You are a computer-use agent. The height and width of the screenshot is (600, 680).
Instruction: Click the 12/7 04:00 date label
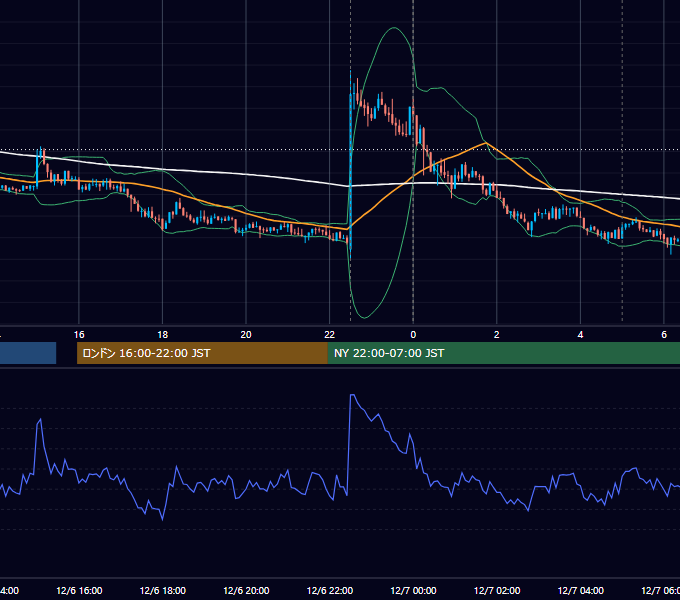pos(580,590)
